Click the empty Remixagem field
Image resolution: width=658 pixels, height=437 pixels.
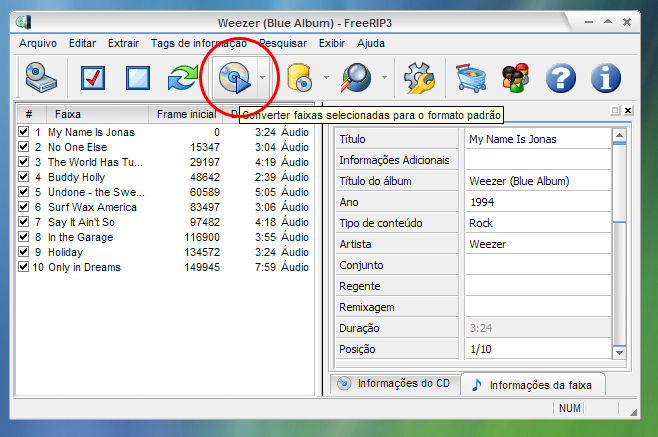[x=538, y=307]
